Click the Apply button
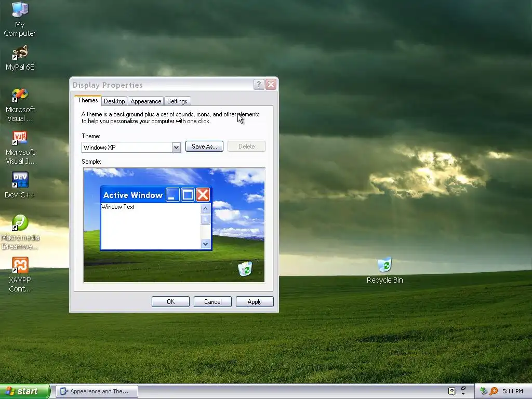 [255, 302]
